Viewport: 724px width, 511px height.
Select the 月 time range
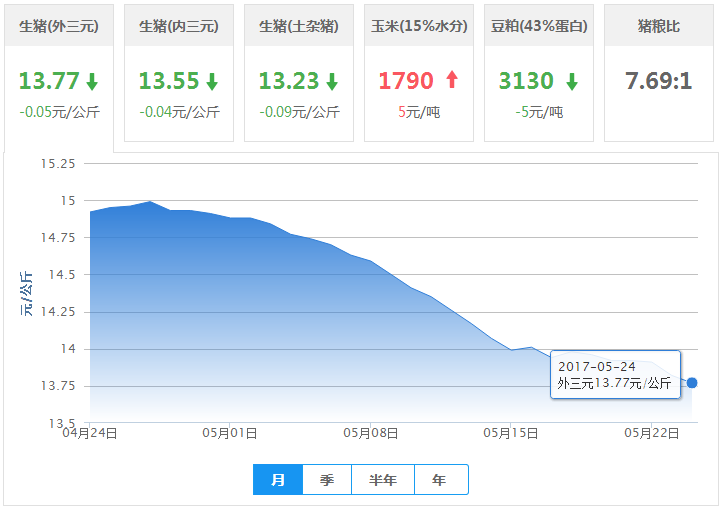278,480
